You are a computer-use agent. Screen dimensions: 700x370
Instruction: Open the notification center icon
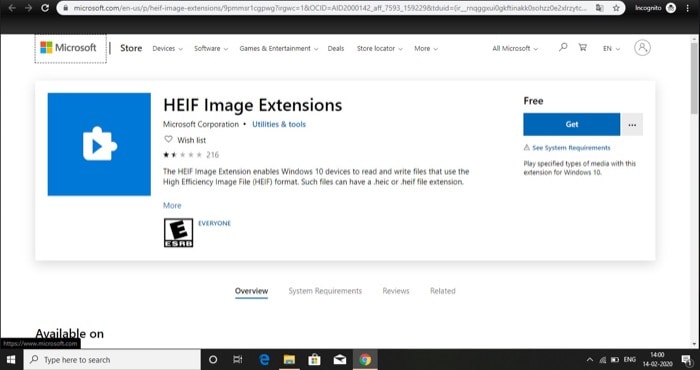(687, 360)
